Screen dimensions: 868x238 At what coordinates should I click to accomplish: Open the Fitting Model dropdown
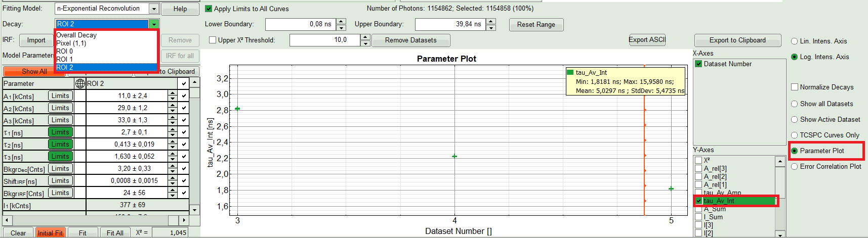[154, 9]
